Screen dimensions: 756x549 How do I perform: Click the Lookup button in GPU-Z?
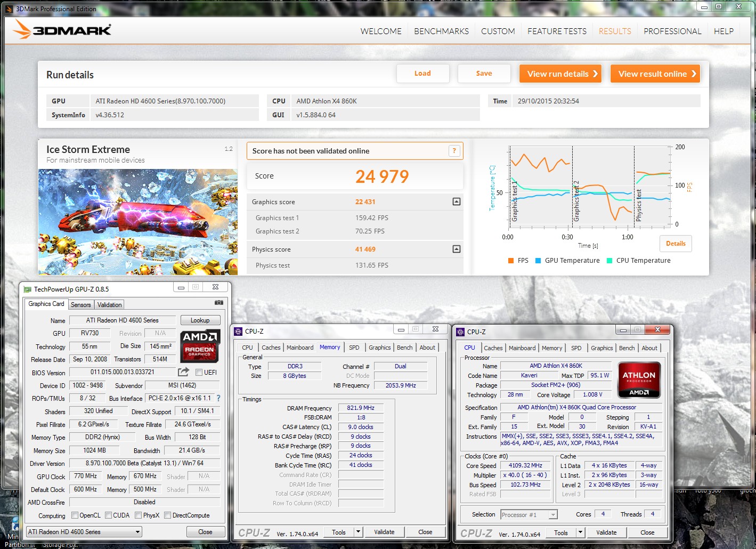[x=200, y=320]
